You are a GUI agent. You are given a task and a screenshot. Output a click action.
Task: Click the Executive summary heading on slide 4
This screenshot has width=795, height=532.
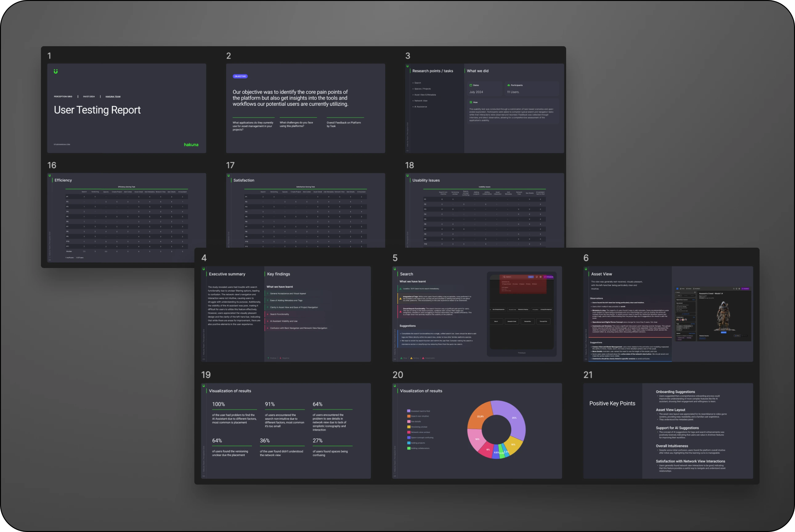pyautogui.click(x=227, y=274)
